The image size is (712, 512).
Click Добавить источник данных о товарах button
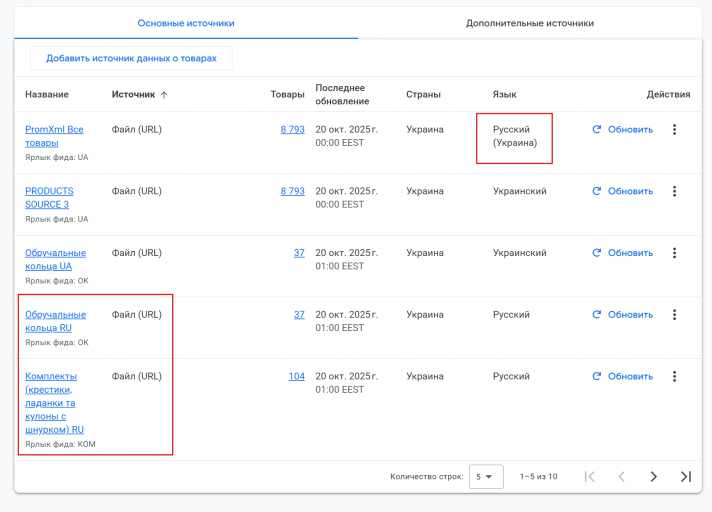[131, 58]
